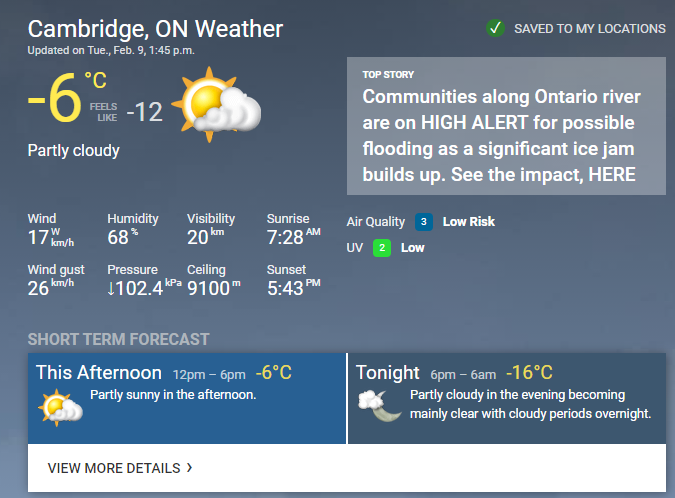Select the This Afternoon forecast tab
The height and width of the screenshot is (498, 675).
[x=187, y=398]
